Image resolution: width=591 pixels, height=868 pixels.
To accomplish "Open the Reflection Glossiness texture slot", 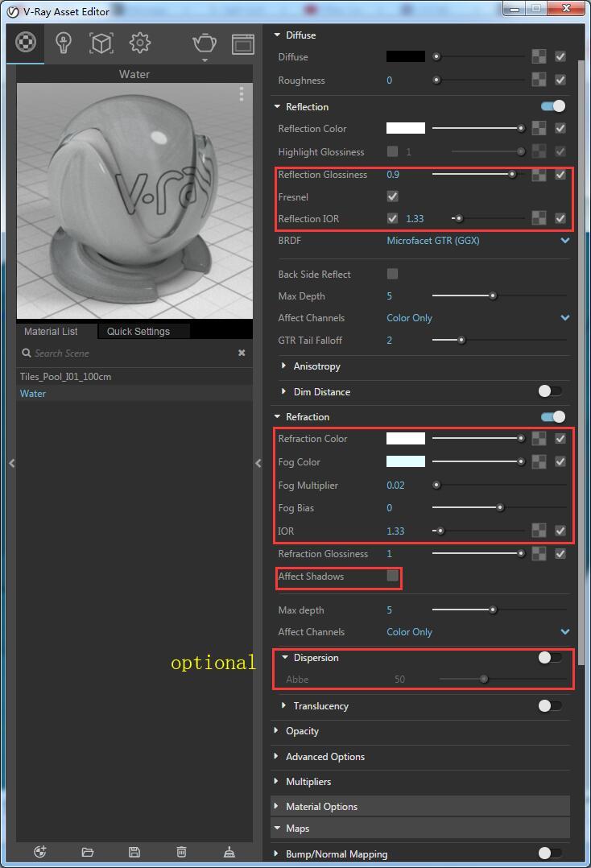I will pos(539,175).
